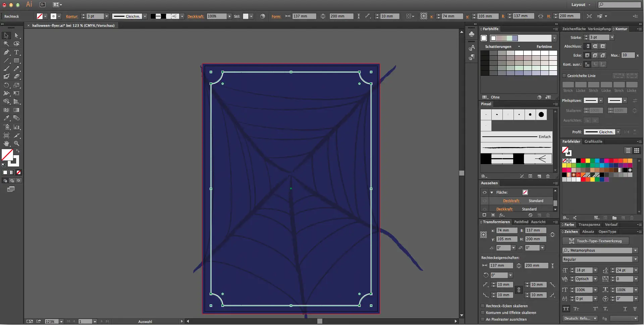The width and height of the screenshot is (644, 325).
Task: Open the Grafikstile tab
Action: (x=593, y=141)
